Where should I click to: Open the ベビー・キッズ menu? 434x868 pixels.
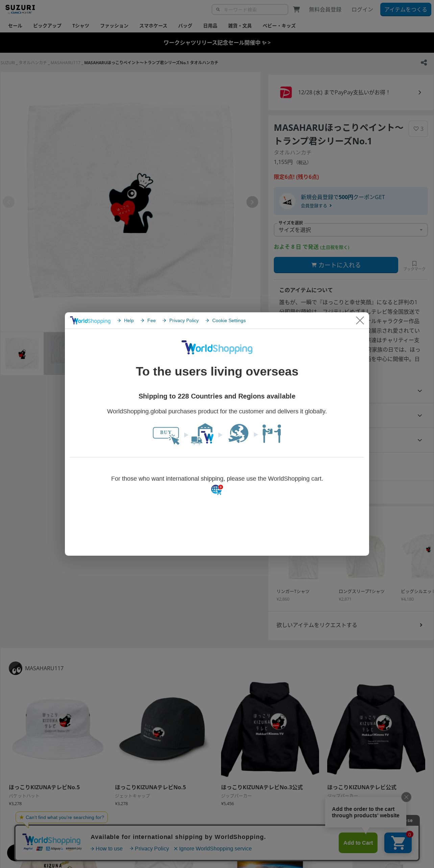279,26
